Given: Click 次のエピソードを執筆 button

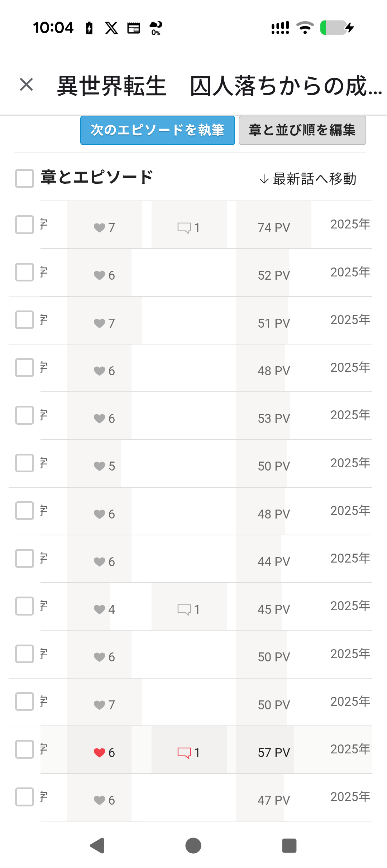Looking at the screenshot, I should coord(158,130).
